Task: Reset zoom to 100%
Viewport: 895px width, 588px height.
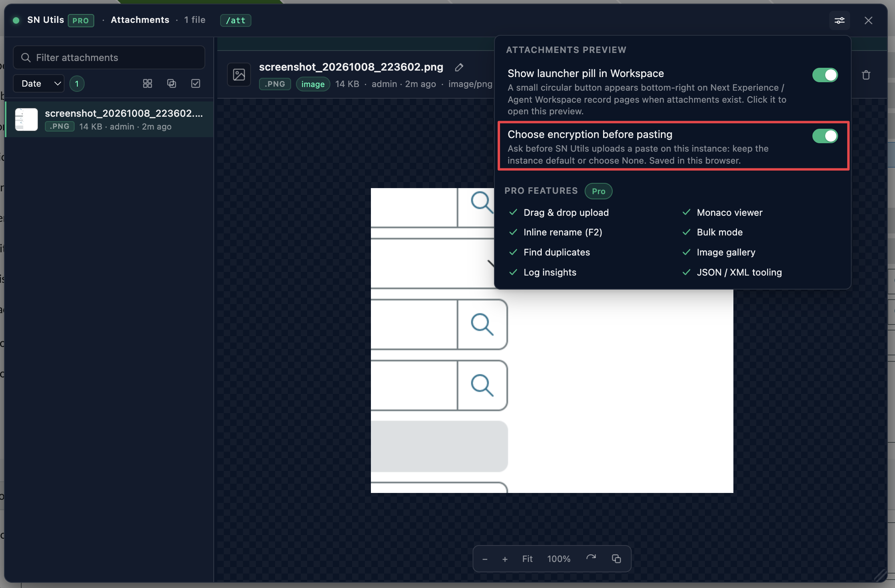Action: point(559,559)
